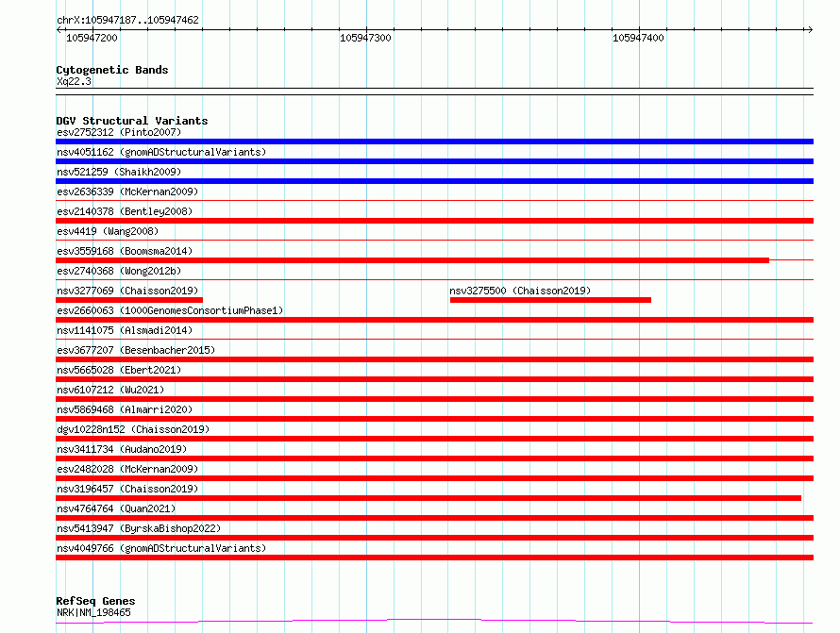
Task: Click the red bar under nsv3411734
Action: tap(434, 458)
